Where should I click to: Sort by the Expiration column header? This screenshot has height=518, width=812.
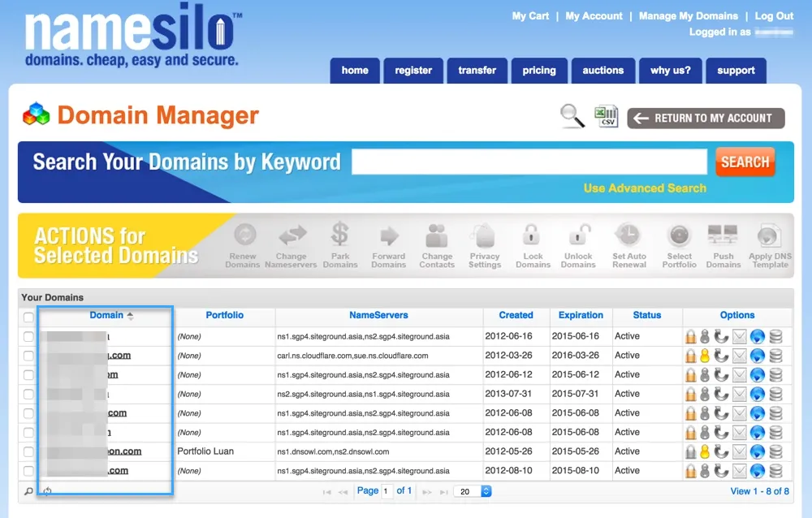coord(581,315)
